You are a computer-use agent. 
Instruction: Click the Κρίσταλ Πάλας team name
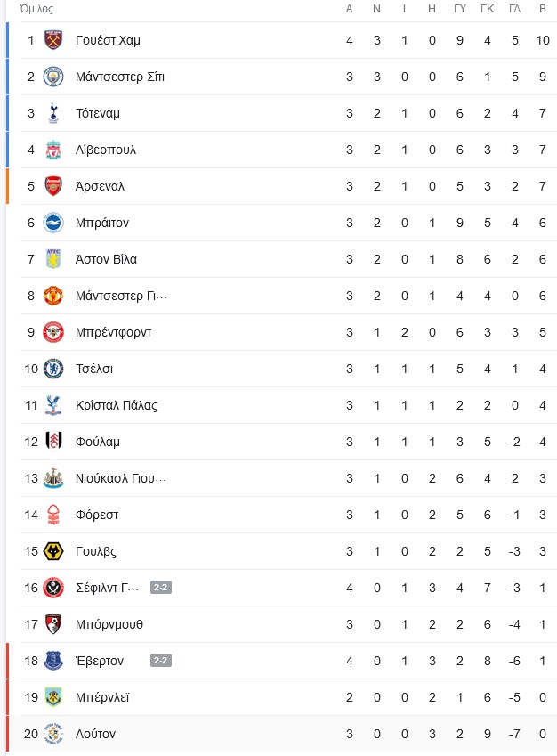tap(117, 405)
